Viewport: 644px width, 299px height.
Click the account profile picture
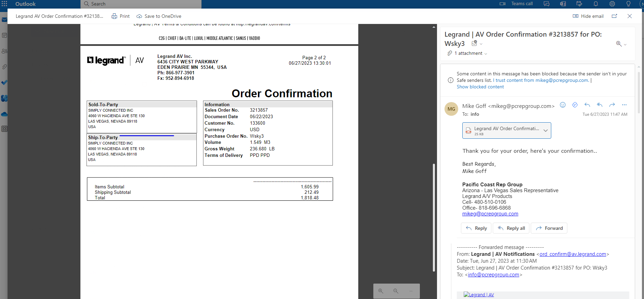[642, 4]
